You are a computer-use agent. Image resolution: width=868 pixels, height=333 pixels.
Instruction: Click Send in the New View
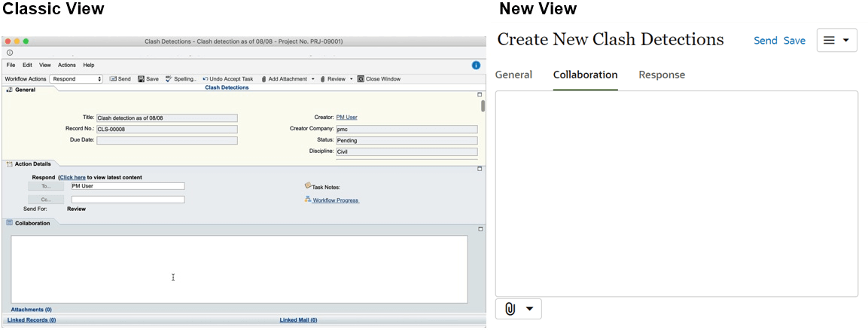pyautogui.click(x=766, y=41)
